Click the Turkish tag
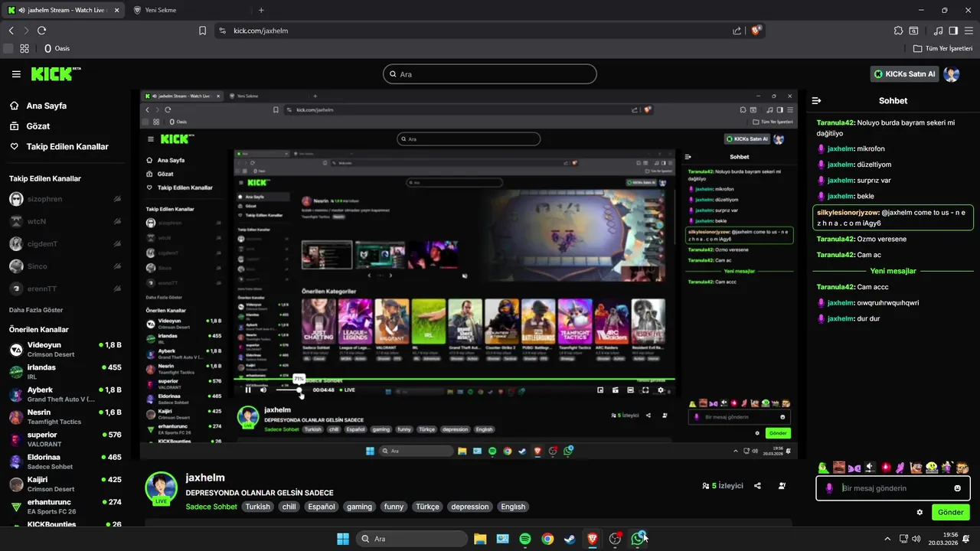This screenshot has height=551, width=980. [x=257, y=507]
